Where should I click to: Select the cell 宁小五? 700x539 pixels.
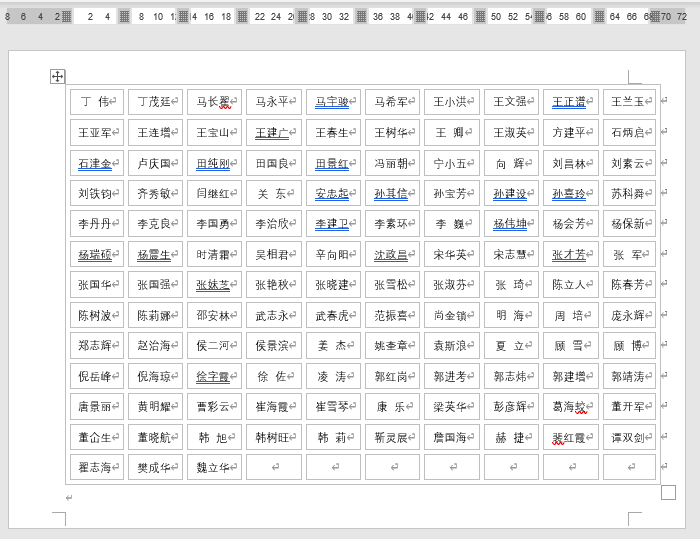452,163
